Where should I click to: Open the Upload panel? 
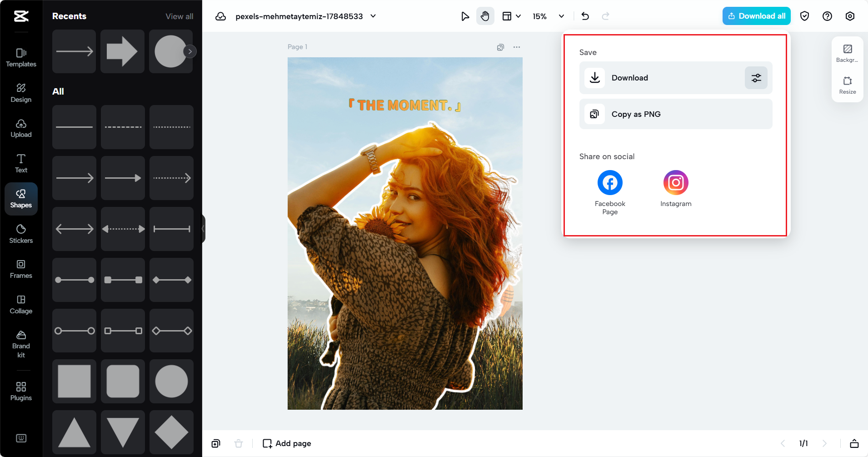(x=21, y=128)
